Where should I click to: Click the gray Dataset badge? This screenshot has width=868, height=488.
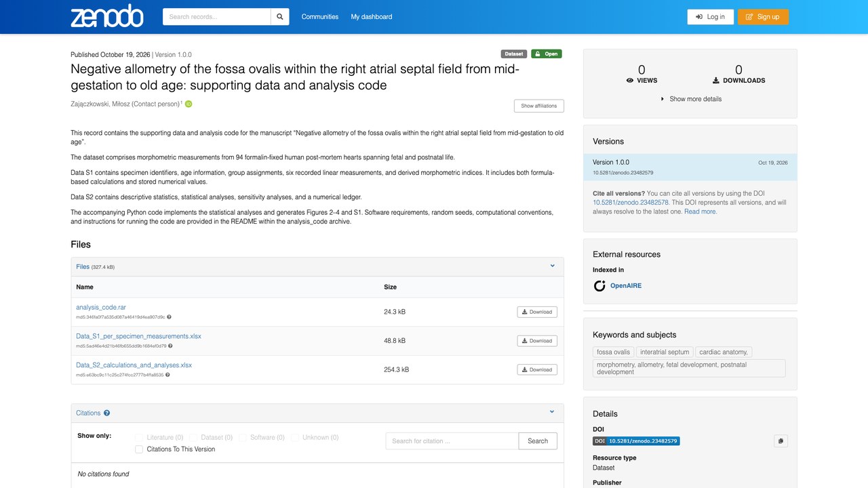(514, 54)
